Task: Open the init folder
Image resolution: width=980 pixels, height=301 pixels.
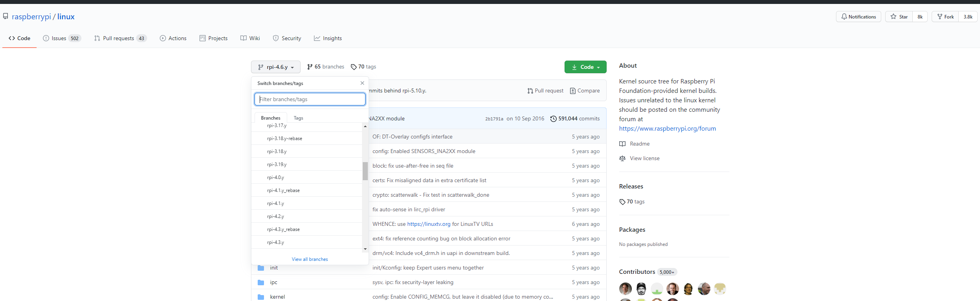Action: pos(274,268)
